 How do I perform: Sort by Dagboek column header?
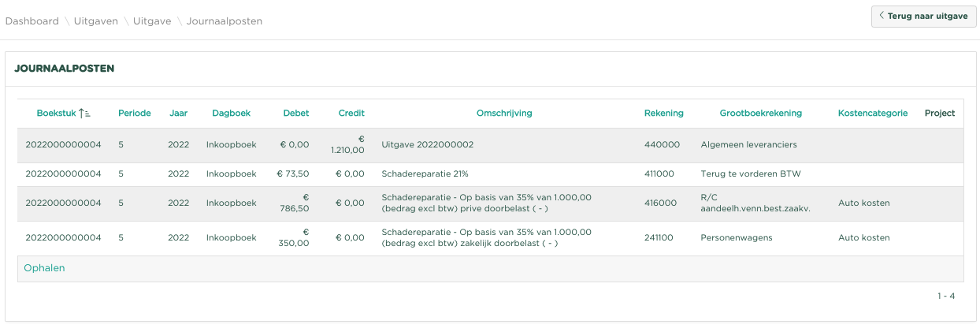pyautogui.click(x=231, y=114)
